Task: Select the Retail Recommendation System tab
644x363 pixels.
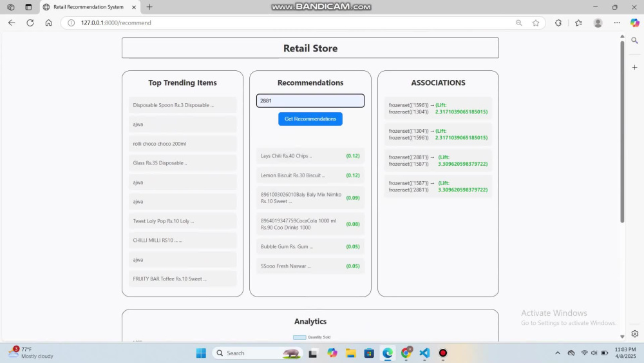Action: [x=90, y=7]
